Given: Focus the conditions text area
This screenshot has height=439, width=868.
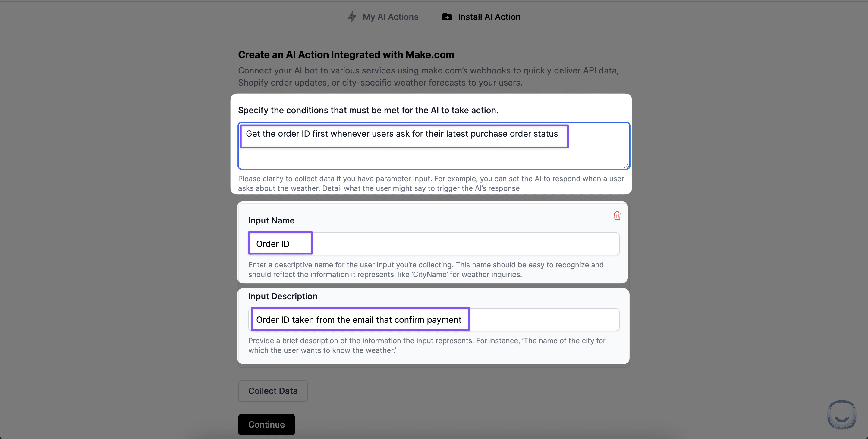Looking at the screenshot, I should click(434, 145).
